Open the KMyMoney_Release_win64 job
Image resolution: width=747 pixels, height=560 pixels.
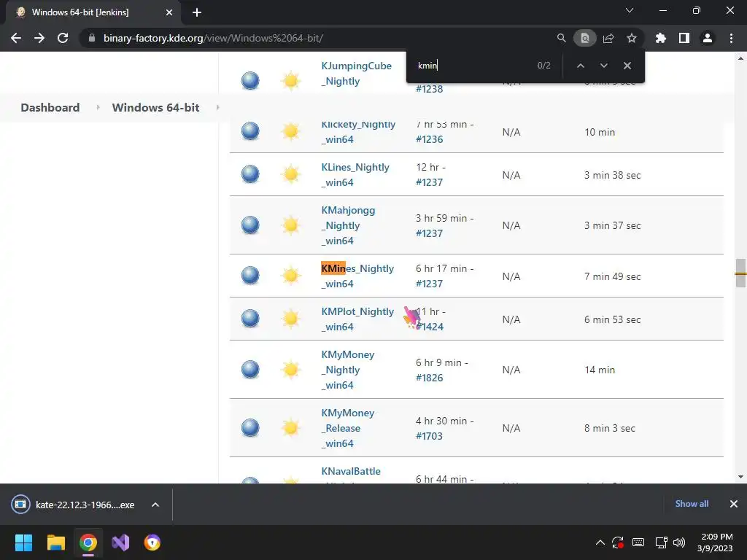(348, 428)
